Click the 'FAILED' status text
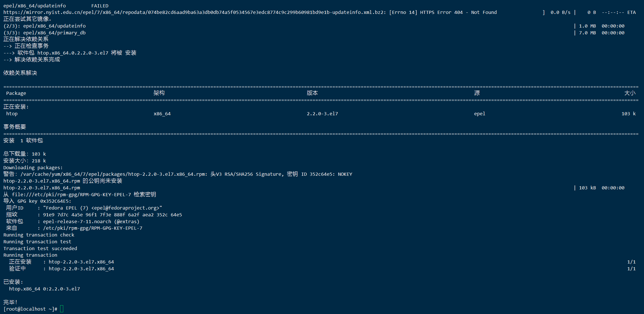Image resolution: width=644 pixels, height=314 pixels. pos(100,6)
